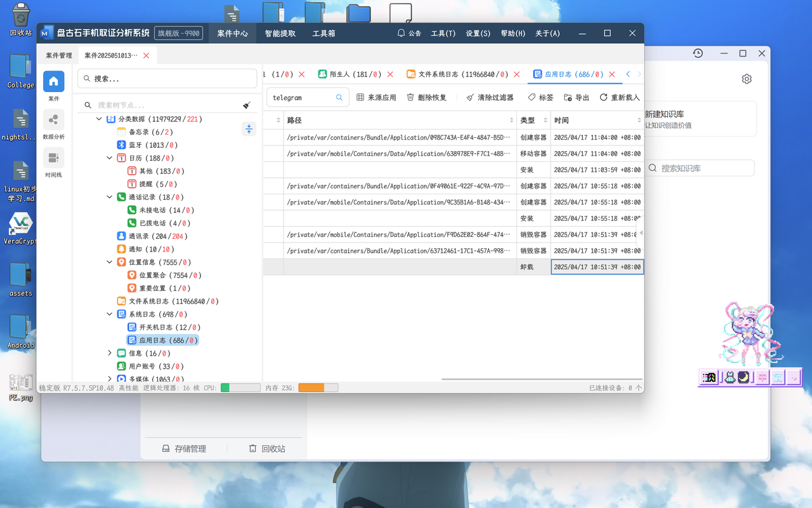Click the collapse-all tree button with arrows
The height and width of the screenshot is (508, 812).
pyautogui.click(x=249, y=129)
